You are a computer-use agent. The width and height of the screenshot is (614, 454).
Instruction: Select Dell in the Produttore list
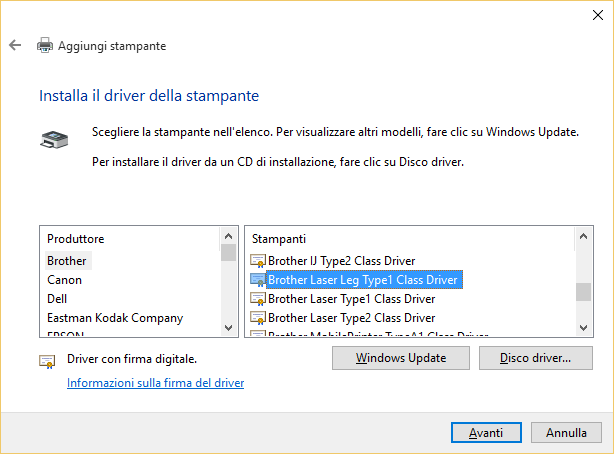(x=57, y=299)
